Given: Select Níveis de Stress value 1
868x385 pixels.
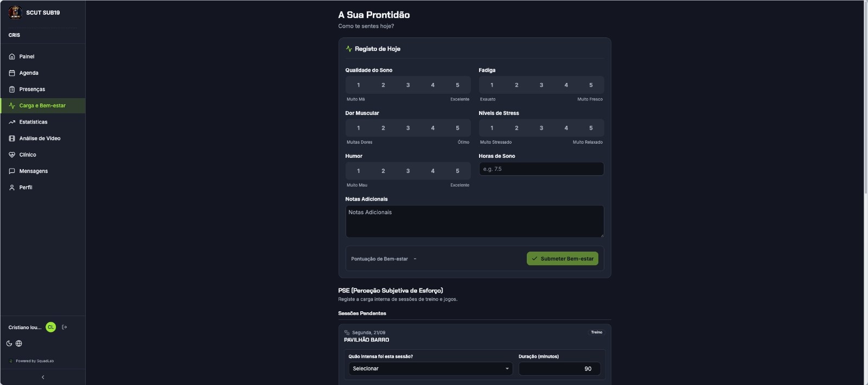Looking at the screenshot, I should pos(492,128).
